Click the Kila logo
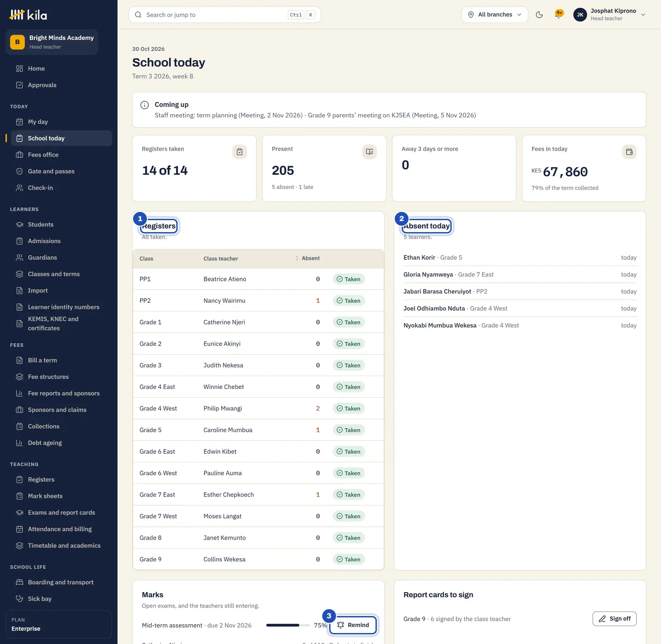 [x=28, y=15]
